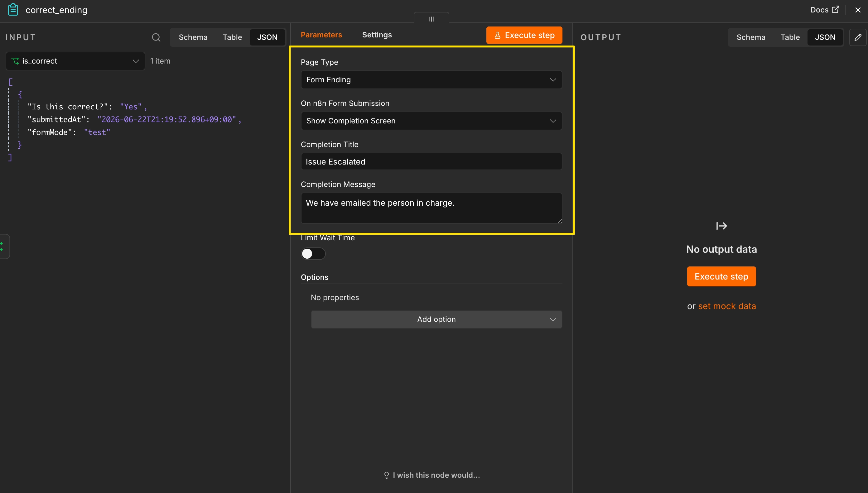Click the output arrow icon above No output data
This screenshot has width=868, height=493.
(721, 226)
